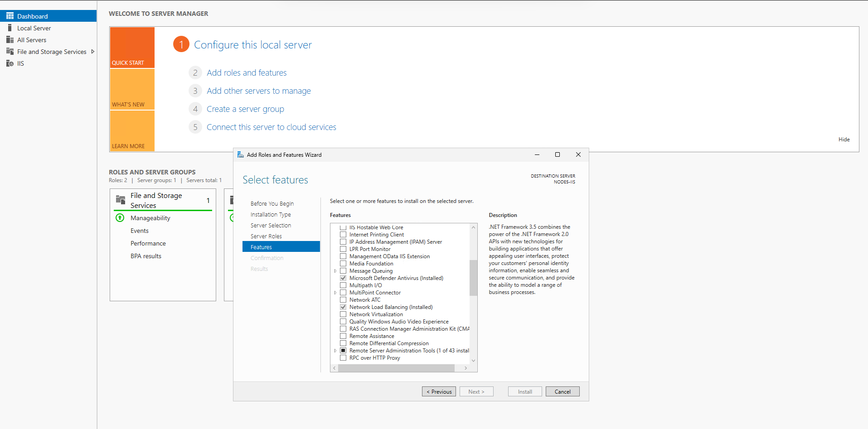Click the Dashboard icon in the sidebar
Image resolution: width=868 pixels, height=429 pixels.
pyautogui.click(x=10, y=16)
